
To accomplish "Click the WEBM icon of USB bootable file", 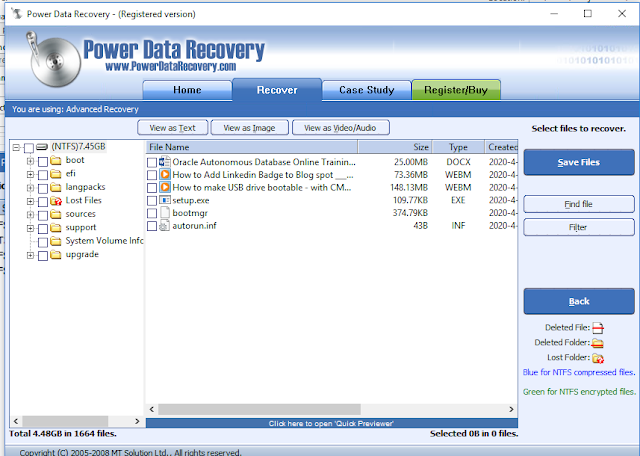I will point(164,187).
